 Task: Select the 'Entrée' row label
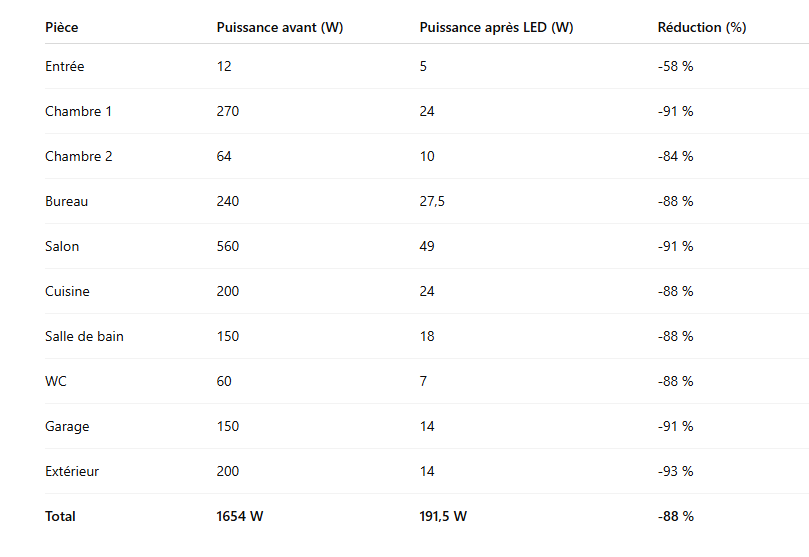pyautogui.click(x=65, y=66)
